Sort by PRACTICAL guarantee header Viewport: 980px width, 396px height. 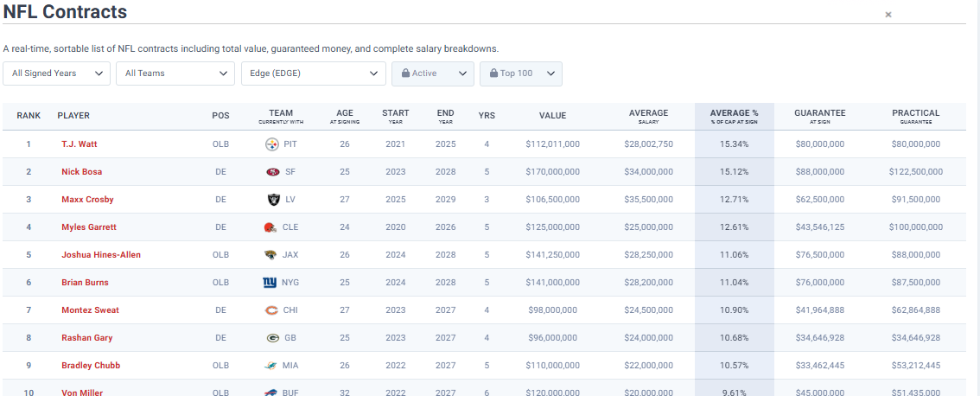(916, 117)
